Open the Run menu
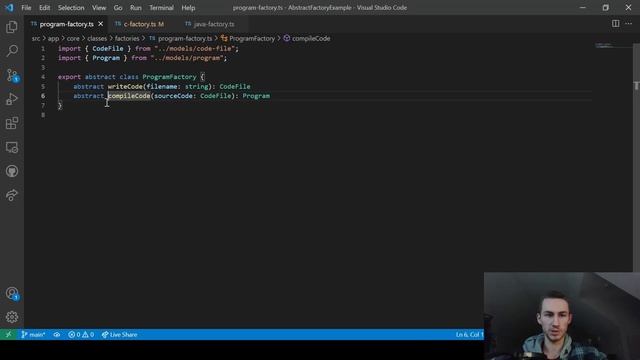Screen dimensions: 640x360 coord(136,8)
